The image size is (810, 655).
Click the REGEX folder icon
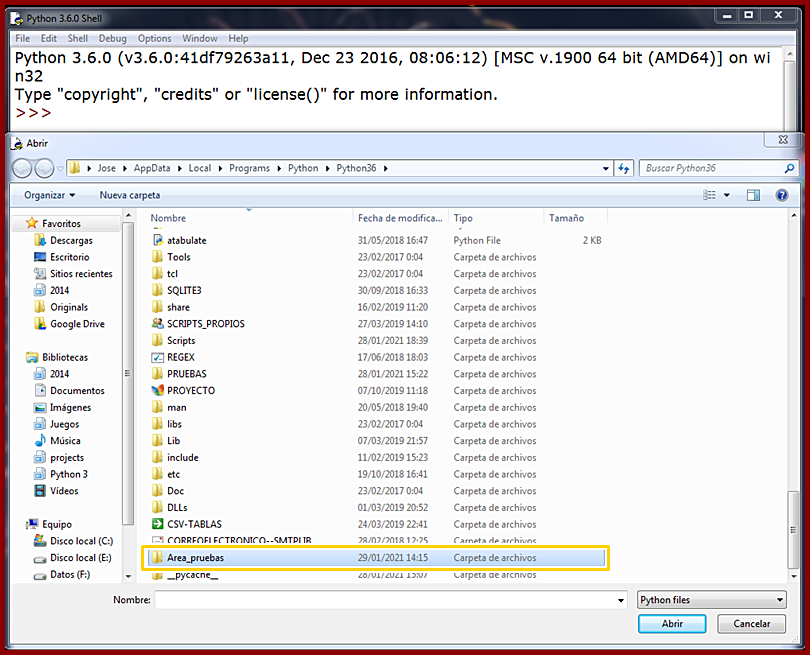point(158,357)
